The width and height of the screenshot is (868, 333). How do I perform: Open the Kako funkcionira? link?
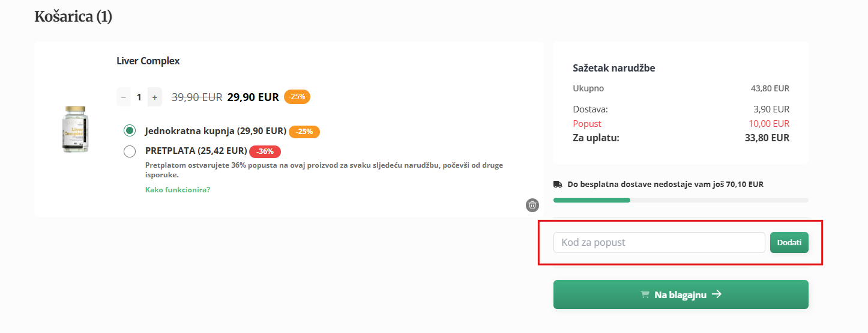click(x=178, y=190)
